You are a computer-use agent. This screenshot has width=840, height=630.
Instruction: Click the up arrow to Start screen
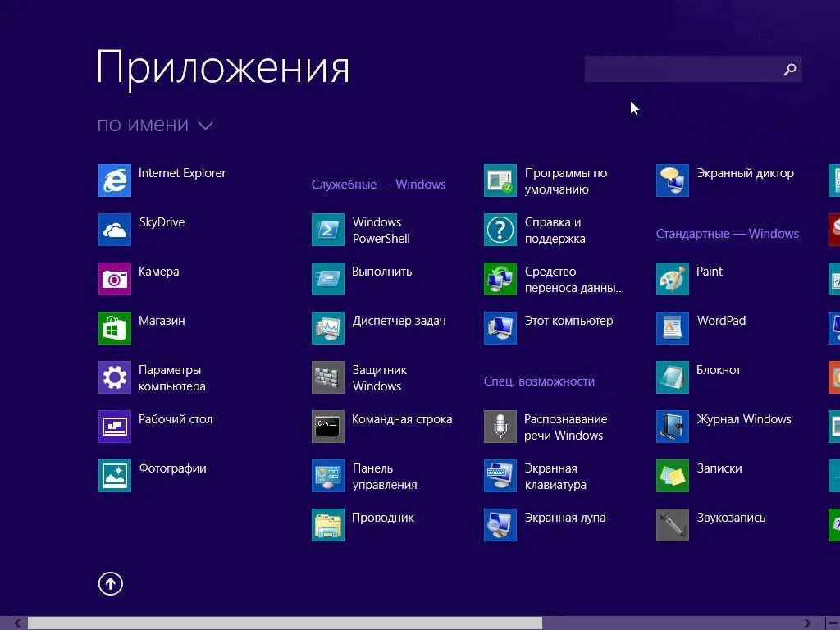pos(111,583)
